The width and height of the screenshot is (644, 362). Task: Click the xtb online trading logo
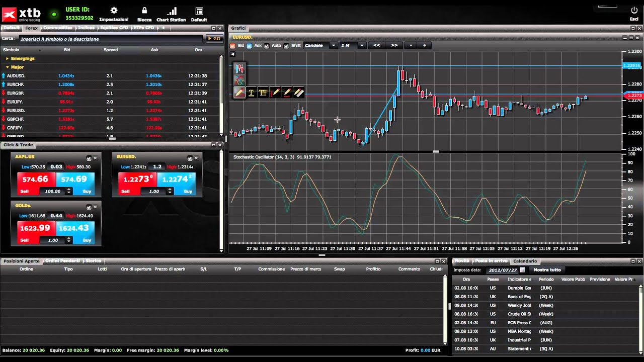click(22, 14)
